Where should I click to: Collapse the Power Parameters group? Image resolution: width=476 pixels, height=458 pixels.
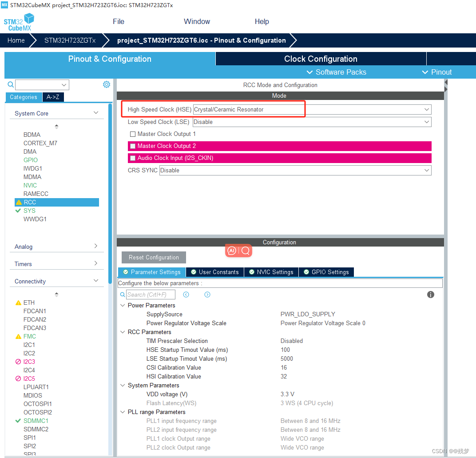pyautogui.click(x=123, y=305)
